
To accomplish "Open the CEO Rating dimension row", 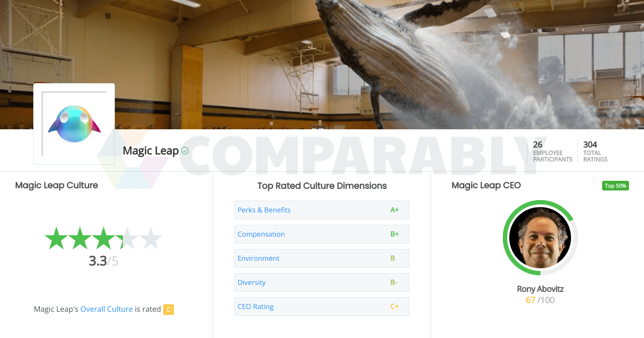I will click(x=322, y=306).
